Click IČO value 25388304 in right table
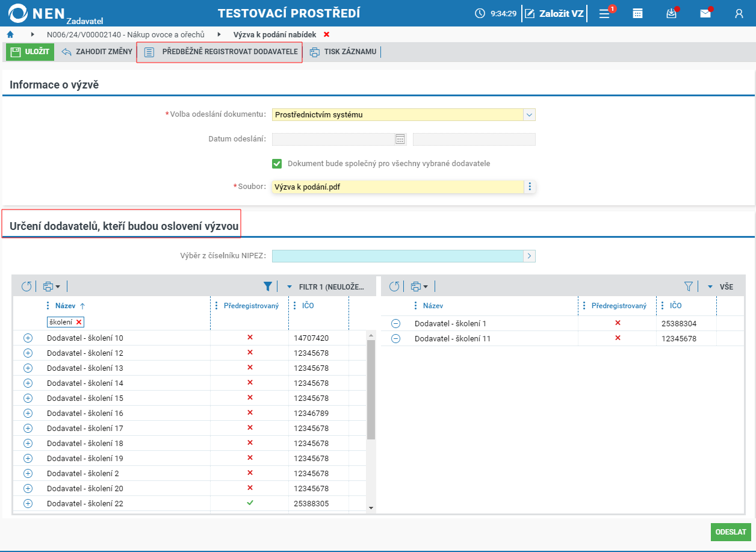756x552 pixels. (679, 323)
